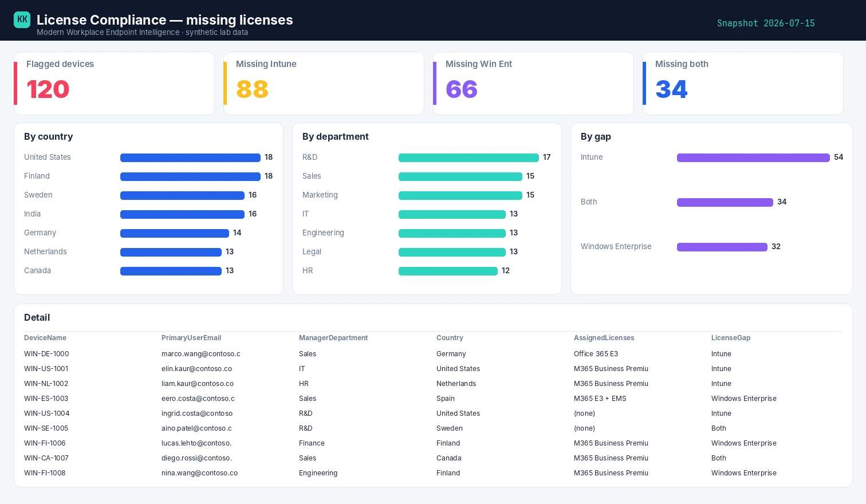Open the Missing Win Ent card showing 66
The width and height of the screenshot is (866, 504).
(533, 84)
